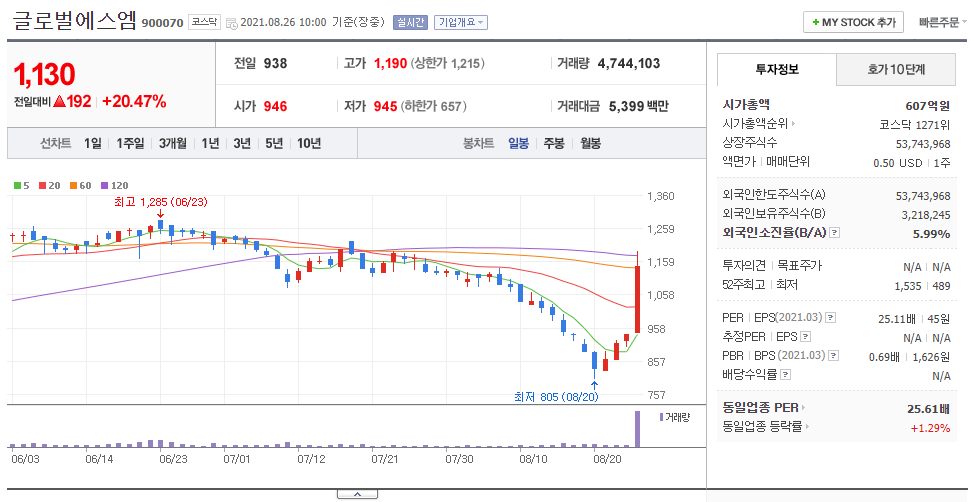This screenshot has width=974, height=502.
Task: Click 저가 value 945
Action: [x=385, y=106]
